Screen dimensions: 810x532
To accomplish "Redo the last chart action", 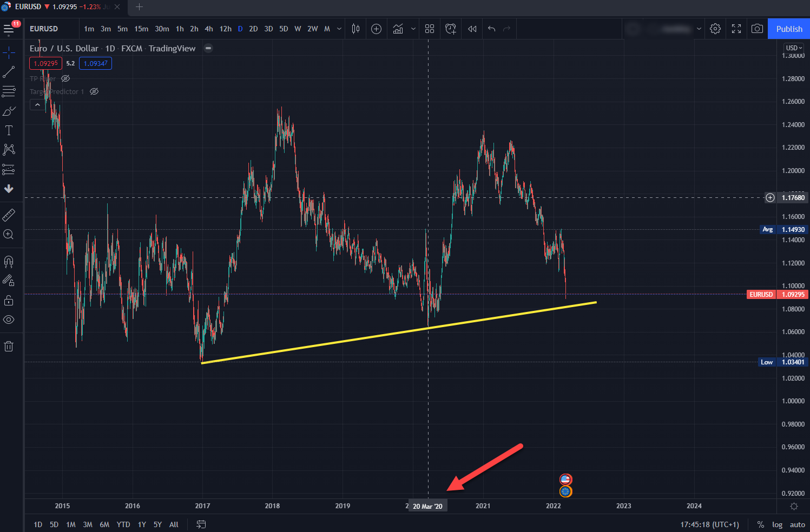I will tap(507, 29).
